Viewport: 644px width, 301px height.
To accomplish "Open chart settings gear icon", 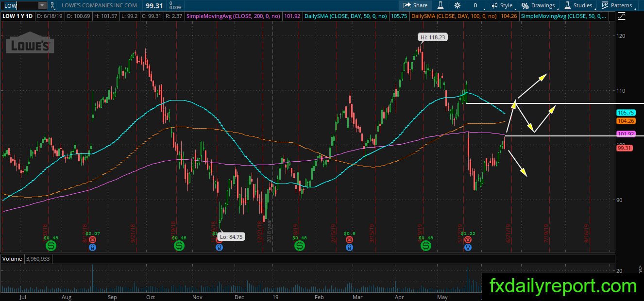I will (x=457, y=5).
